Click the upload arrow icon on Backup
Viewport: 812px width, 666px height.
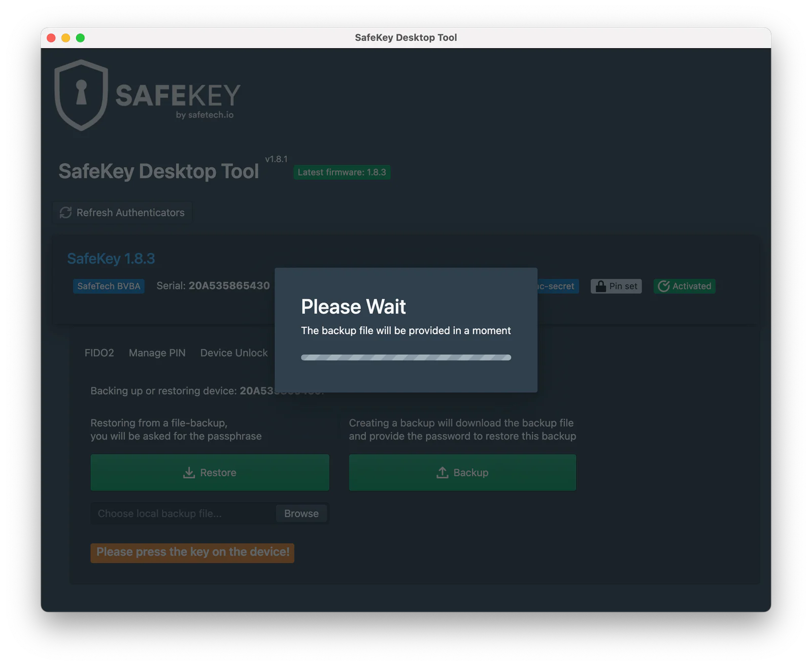pyautogui.click(x=443, y=473)
